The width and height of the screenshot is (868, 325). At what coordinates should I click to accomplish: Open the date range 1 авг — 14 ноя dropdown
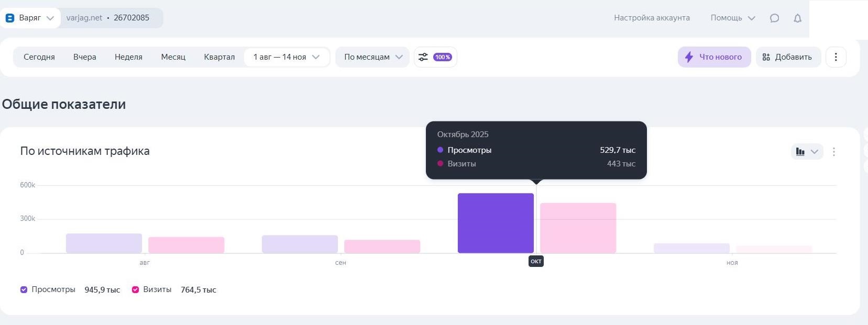[286, 57]
